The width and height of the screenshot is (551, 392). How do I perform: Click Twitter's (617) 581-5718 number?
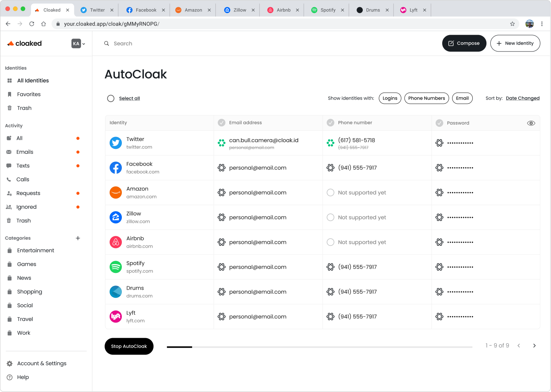[x=357, y=140]
